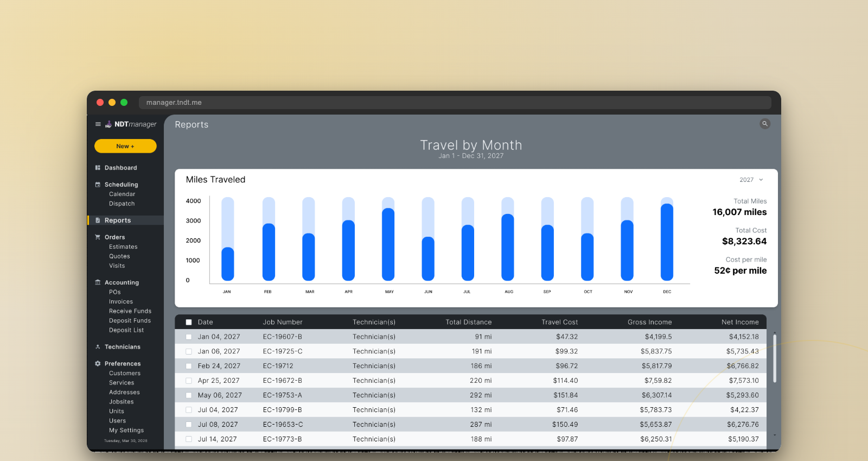Open the Estimates link
868x461 pixels.
click(123, 247)
